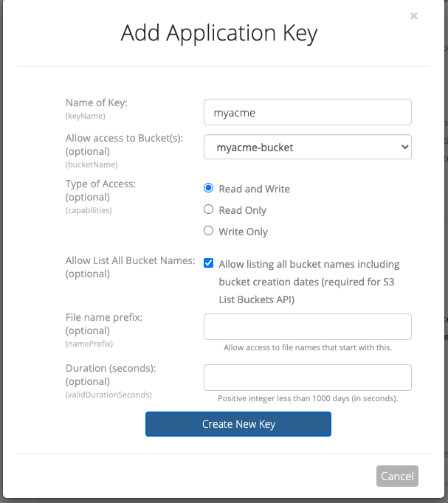Click the file names hint under the prefix field
448x503 pixels.
pyautogui.click(x=308, y=347)
